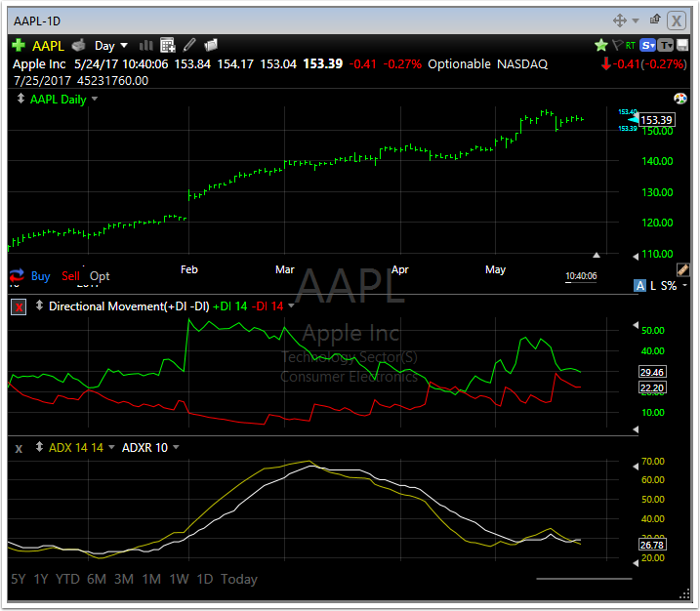Open the color palette icon in price pane
This screenshot has height=611, width=700.
tap(679, 99)
